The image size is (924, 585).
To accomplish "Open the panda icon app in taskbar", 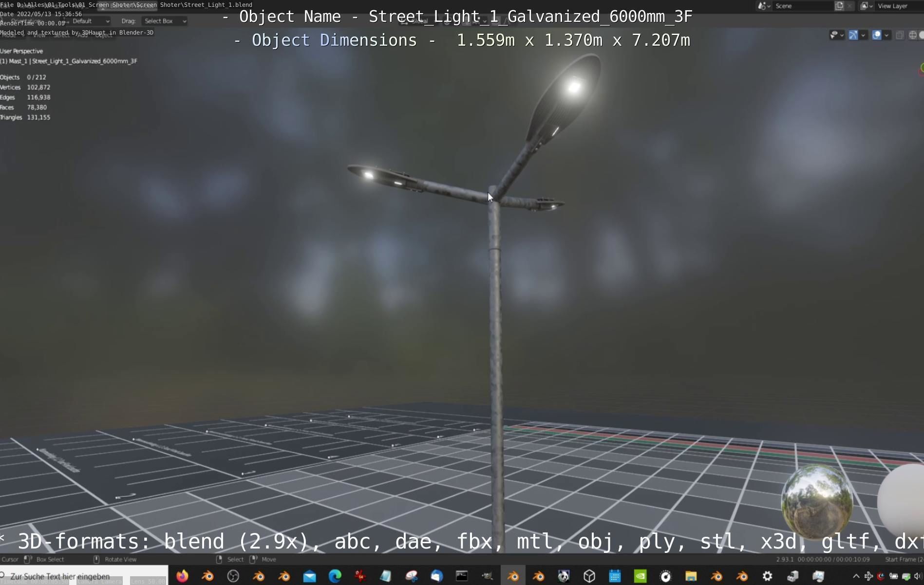I will pos(564,576).
